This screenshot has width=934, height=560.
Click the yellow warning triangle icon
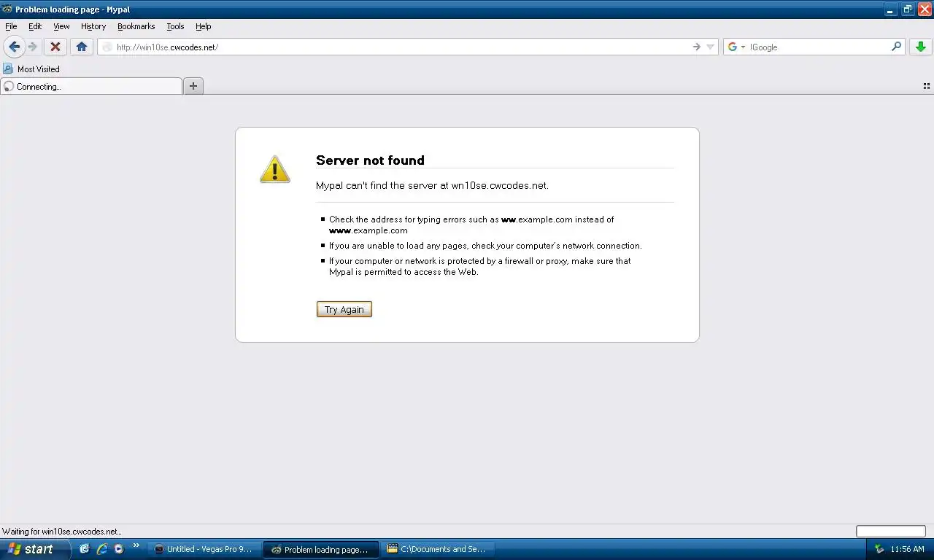click(275, 169)
